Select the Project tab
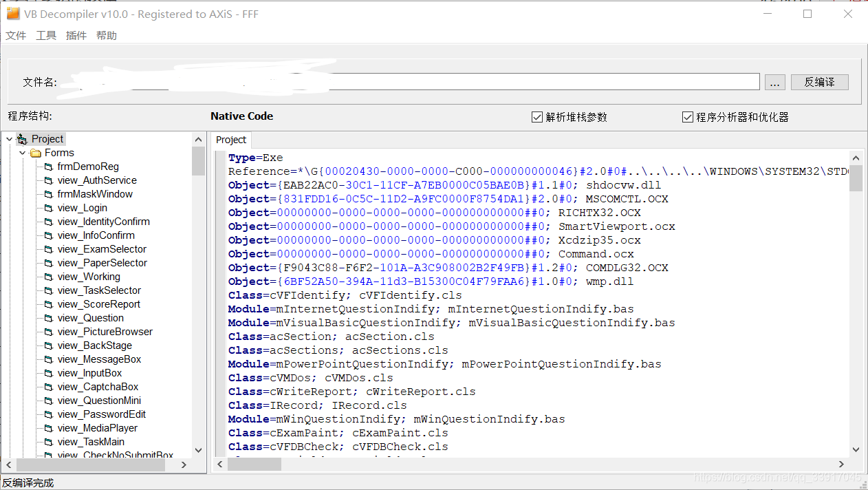 231,140
